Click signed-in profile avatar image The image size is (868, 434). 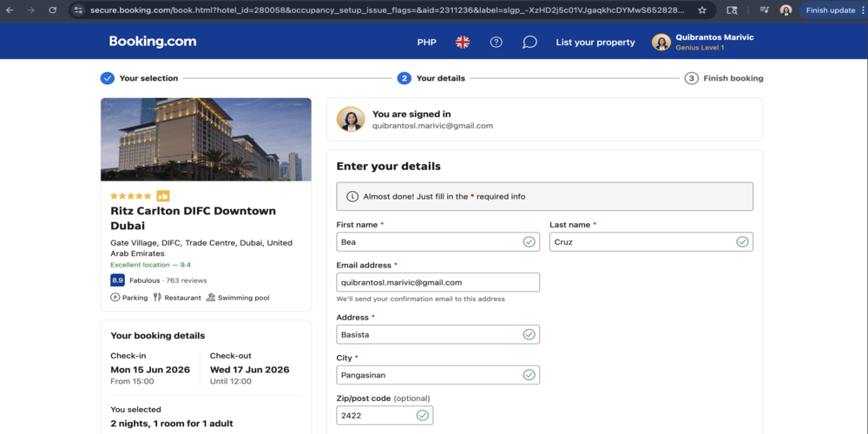[351, 119]
